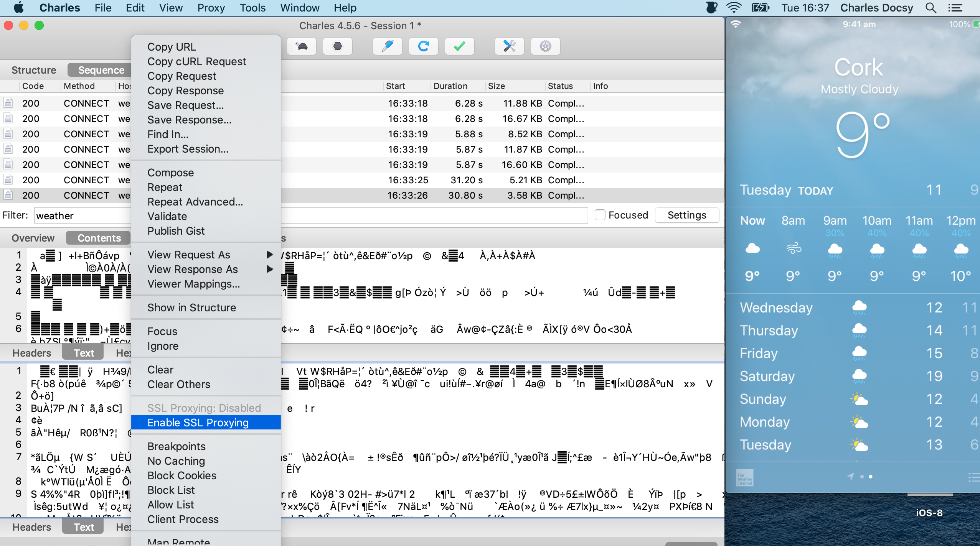This screenshot has width=980, height=546.
Task: Open Spotlight search in menu bar
Action: [x=931, y=8]
